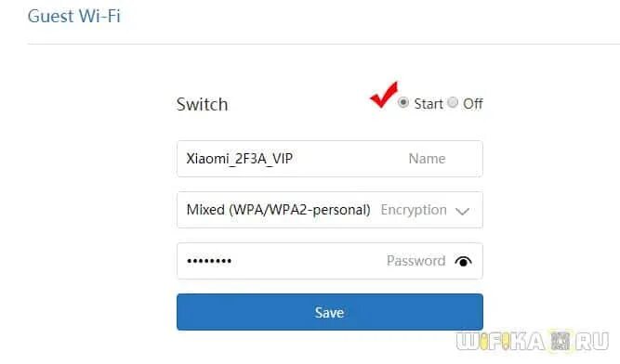Click the QR code icon in the watermark

(561, 341)
